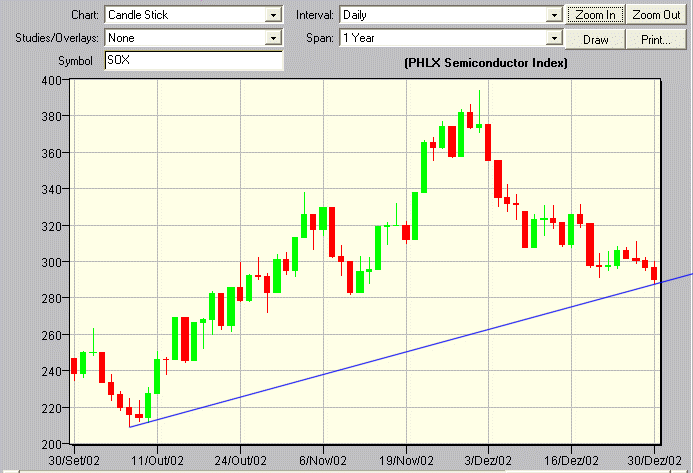This screenshot has height=473, width=693.
Task: Click the 260 y-axis label
Action: (x=51, y=336)
